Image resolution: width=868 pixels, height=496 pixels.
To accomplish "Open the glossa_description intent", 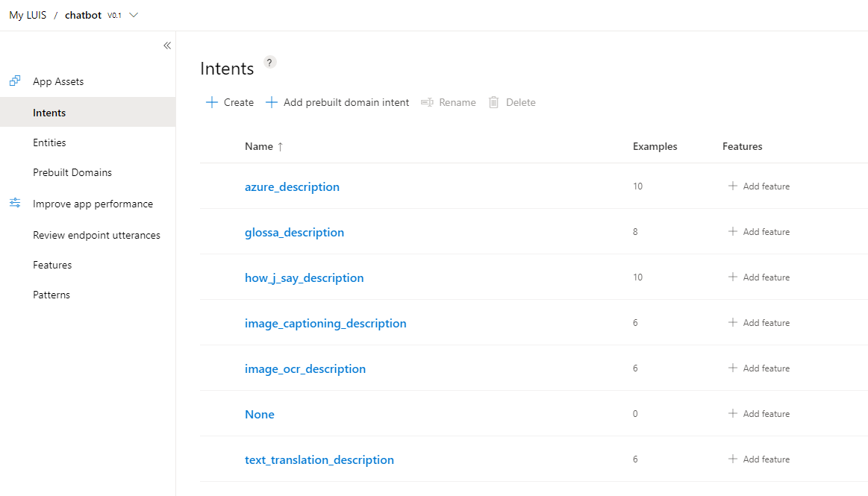I will [294, 232].
